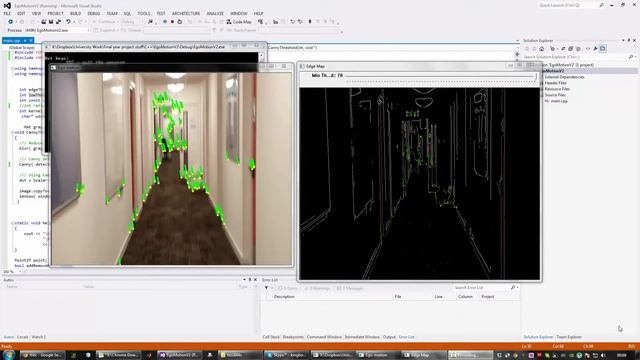
Task: Switch to the Watch 1 tab
Action: (x=38, y=337)
